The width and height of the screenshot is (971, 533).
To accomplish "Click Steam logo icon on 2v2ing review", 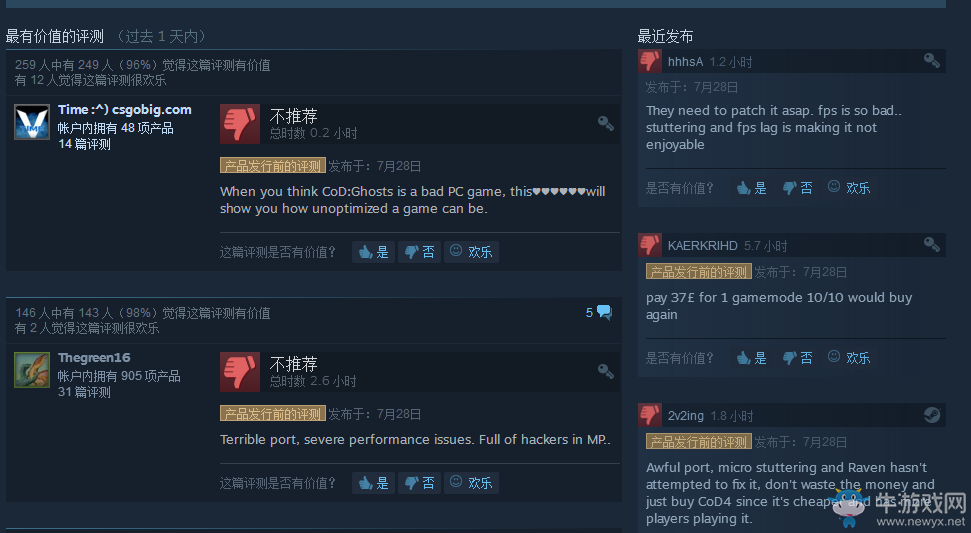I will pyautogui.click(x=931, y=415).
